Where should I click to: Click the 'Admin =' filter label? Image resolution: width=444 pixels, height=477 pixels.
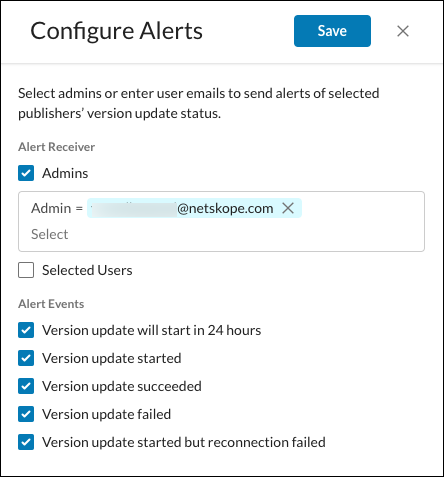click(x=57, y=208)
